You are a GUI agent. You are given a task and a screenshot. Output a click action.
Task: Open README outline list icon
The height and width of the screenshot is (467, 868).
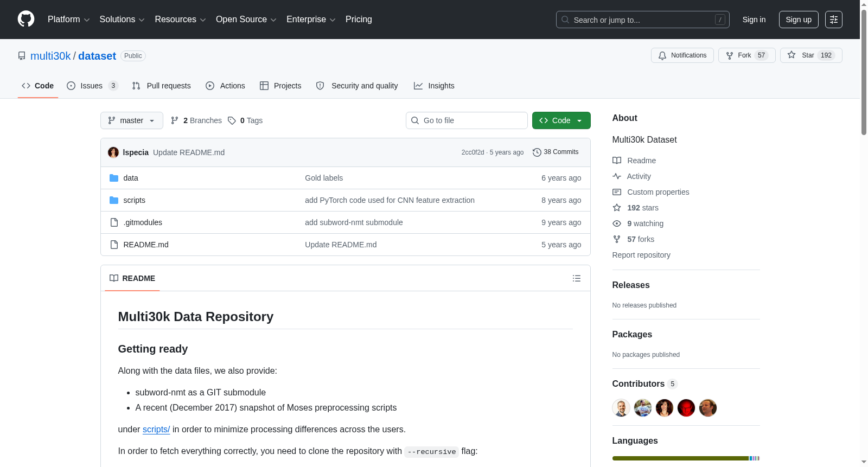576,278
